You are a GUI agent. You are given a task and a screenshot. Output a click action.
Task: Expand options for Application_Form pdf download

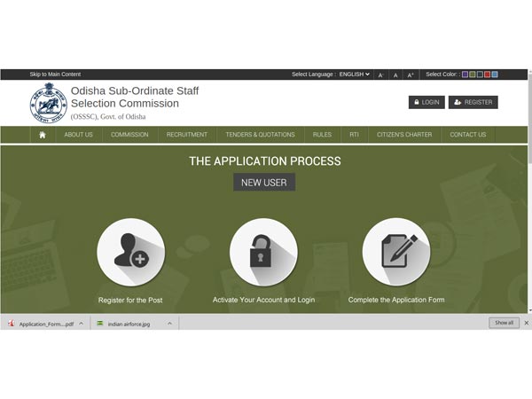point(82,324)
